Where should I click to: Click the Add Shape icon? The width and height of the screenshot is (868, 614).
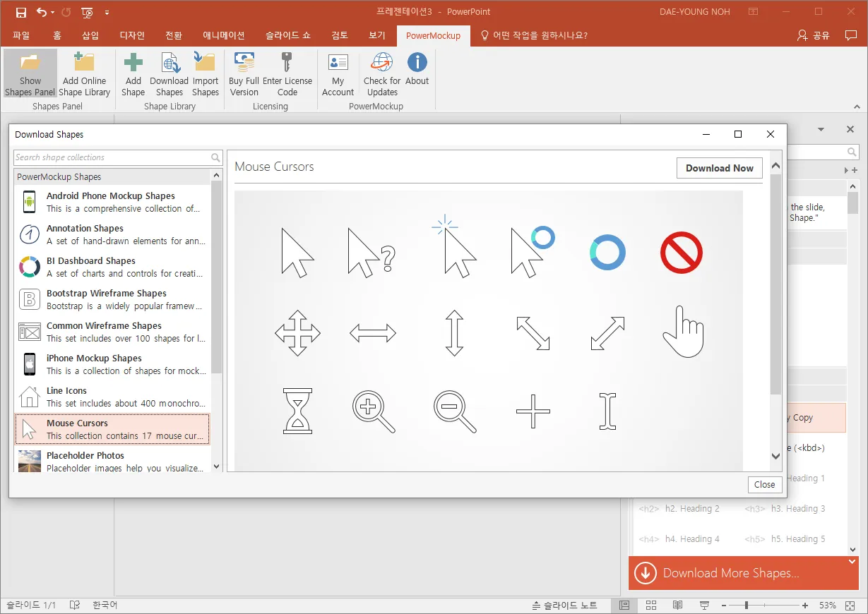[x=133, y=64]
